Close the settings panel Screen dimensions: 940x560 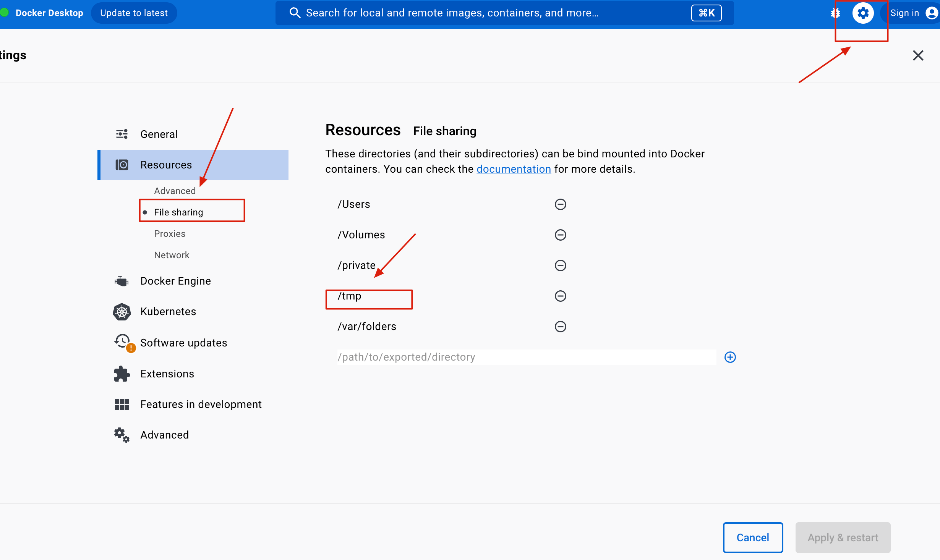pyautogui.click(x=918, y=55)
